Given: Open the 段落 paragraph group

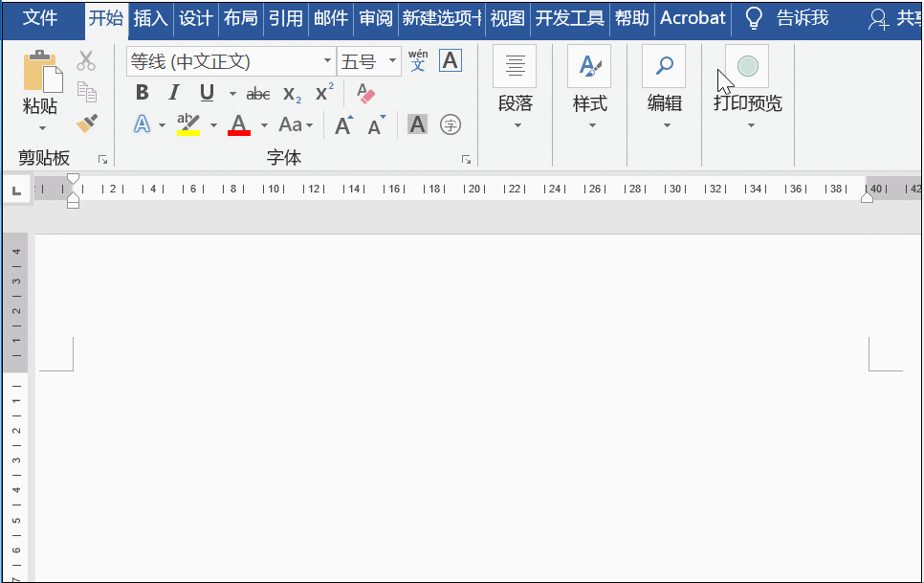Looking at the screenshot, I should coord(515,88).
